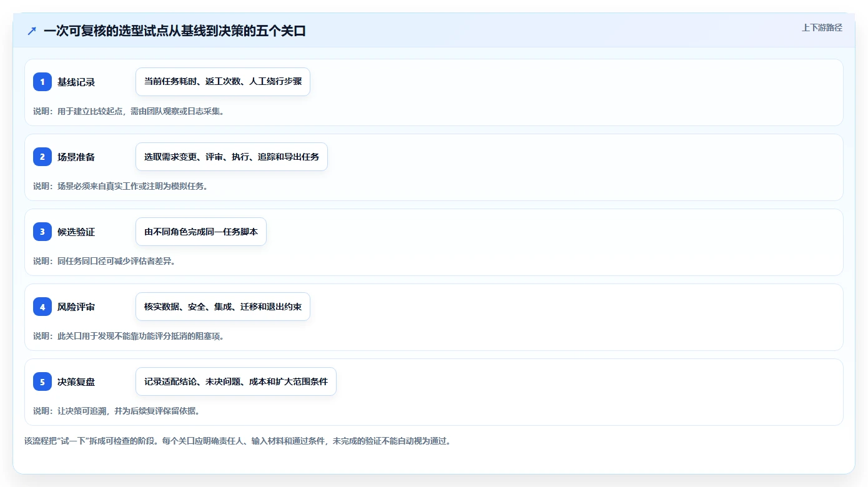868x487 pixels.
Task: Click the 当前任务耗时、返工次数 chip
Action: (x=223, y=82)
